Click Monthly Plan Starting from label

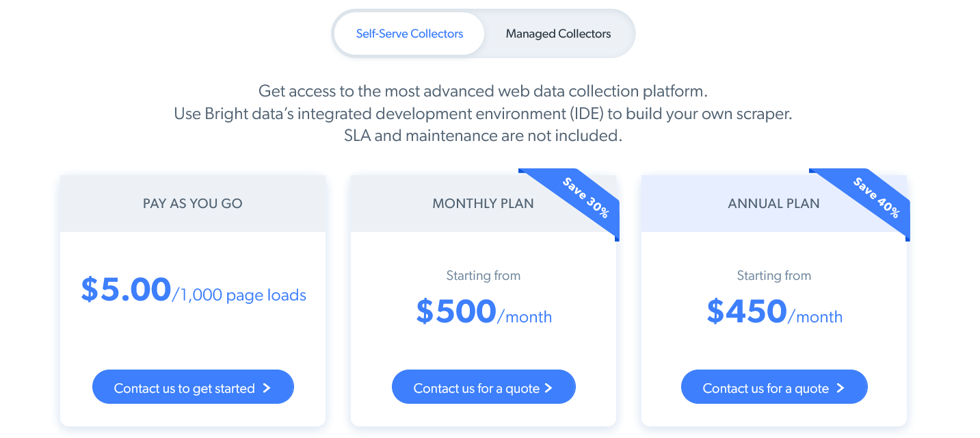484,276
